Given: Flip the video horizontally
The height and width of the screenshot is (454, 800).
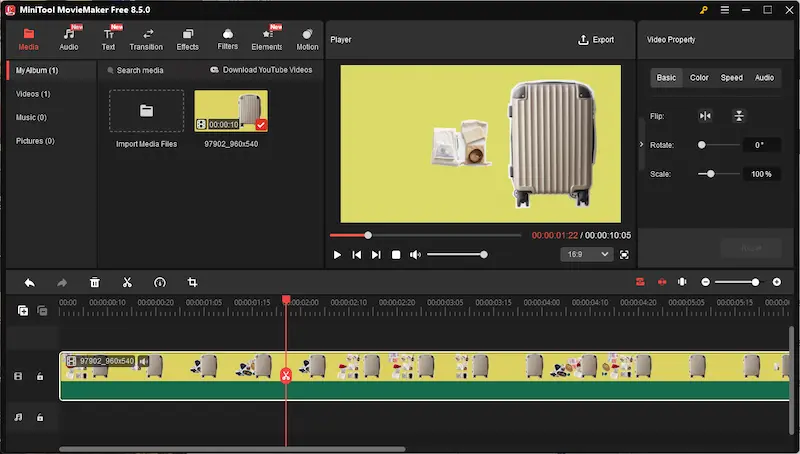Looking at the screenshot, I should pos(705,116).
